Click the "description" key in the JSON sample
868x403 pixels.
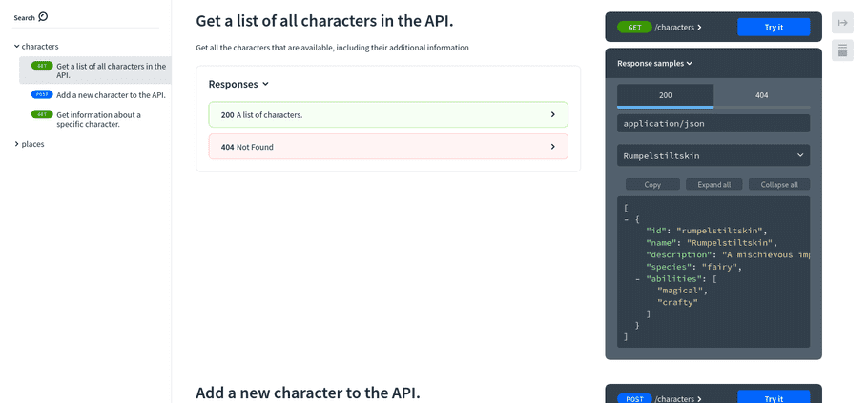pyautogui.click(x=677, y=254)
